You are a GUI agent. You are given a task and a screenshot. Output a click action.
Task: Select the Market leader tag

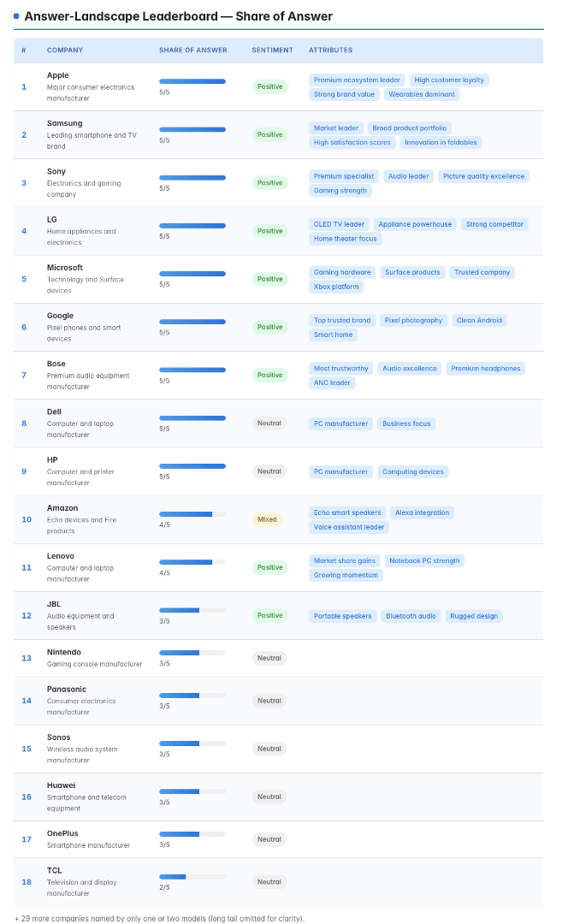tap(336, 127)
